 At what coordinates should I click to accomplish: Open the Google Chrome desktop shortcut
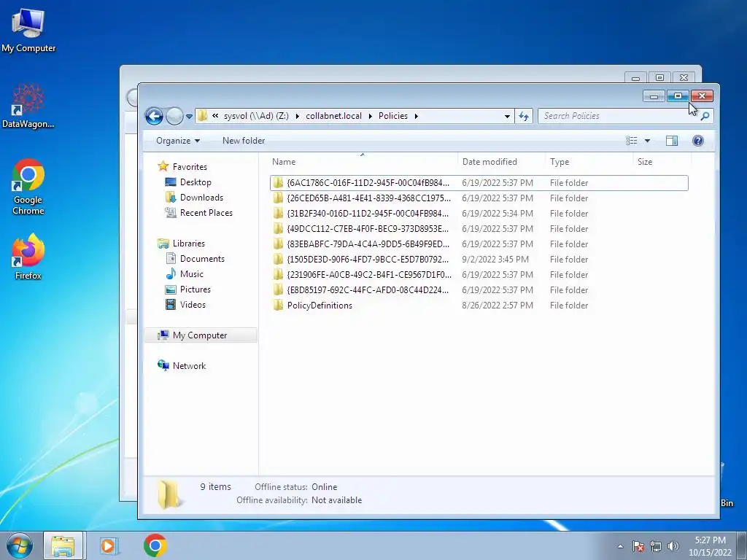[28, 187]
